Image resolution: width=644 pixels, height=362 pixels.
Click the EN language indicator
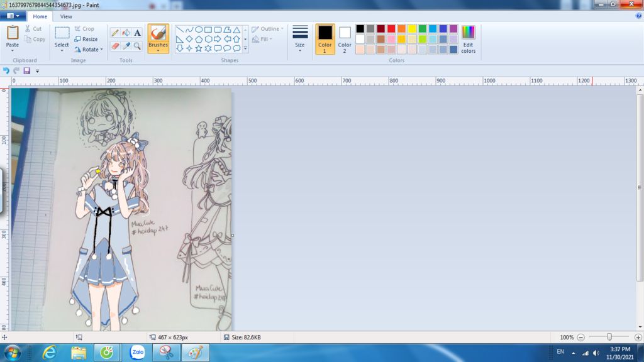(560, 352)
